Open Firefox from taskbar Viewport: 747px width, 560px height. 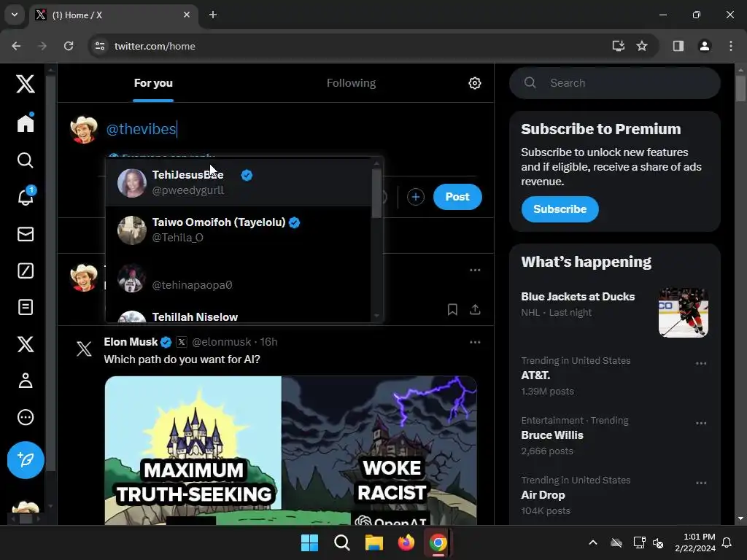coord(406,542)
